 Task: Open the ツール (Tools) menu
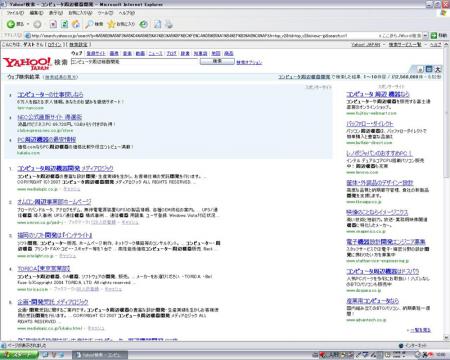point(105,13)
